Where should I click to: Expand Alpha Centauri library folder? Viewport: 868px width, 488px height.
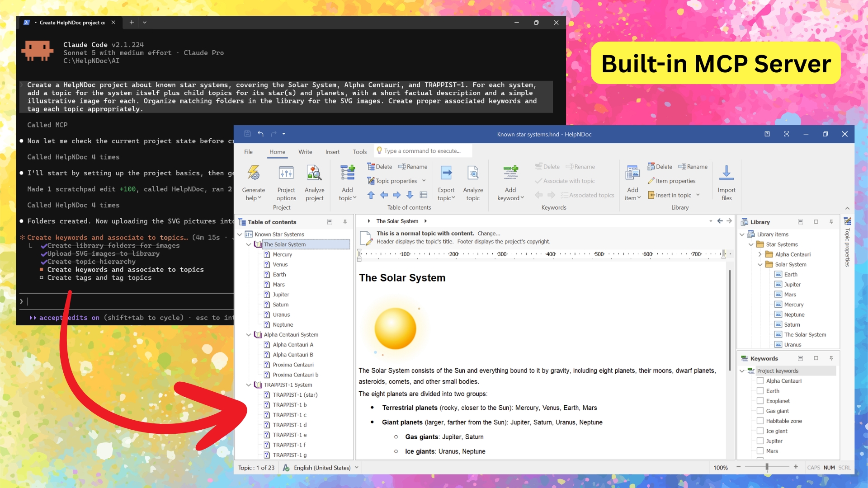click(x=760, y=254)
